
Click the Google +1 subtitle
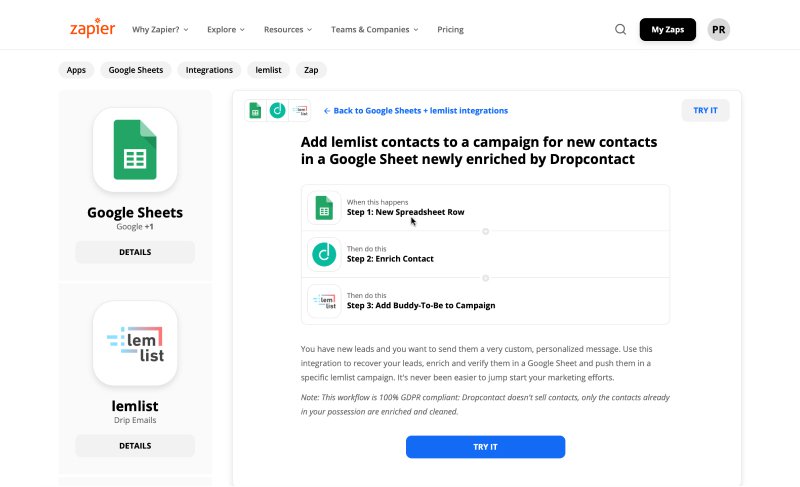pos(135,226)
